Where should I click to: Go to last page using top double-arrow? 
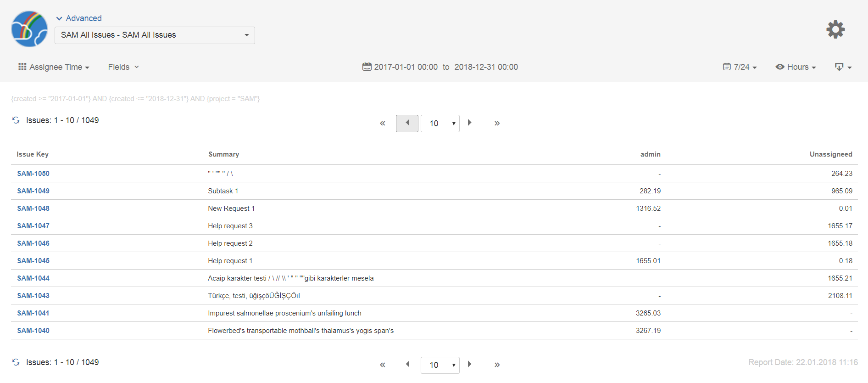(497, 123)
